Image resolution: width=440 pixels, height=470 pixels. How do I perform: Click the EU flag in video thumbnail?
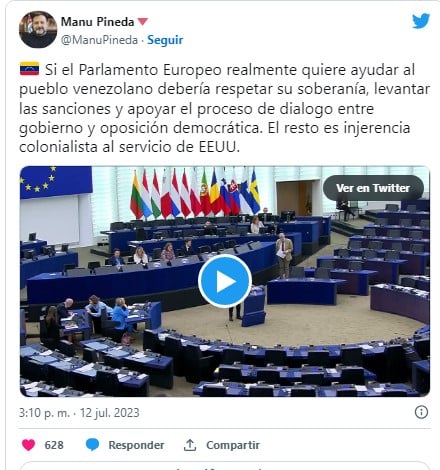tap(56, 182)
